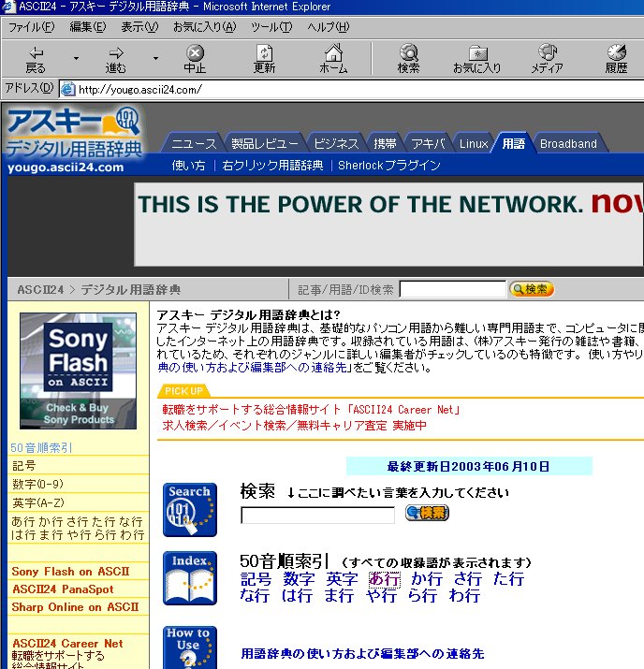
Task: Open the あ行 link in main index
Action: [385, 579]
